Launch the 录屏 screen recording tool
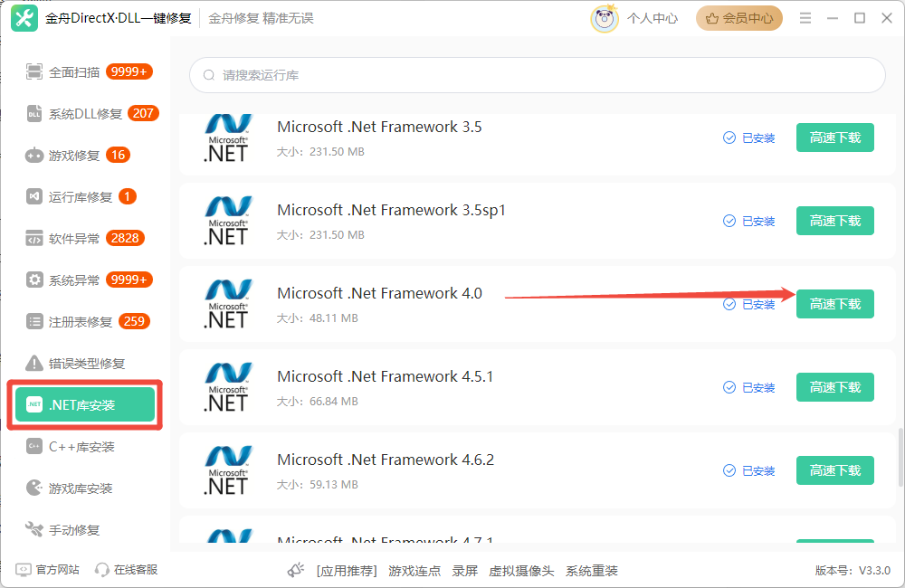Image resolution: width=905 pixels, height=588 pixels. [464, 571]
